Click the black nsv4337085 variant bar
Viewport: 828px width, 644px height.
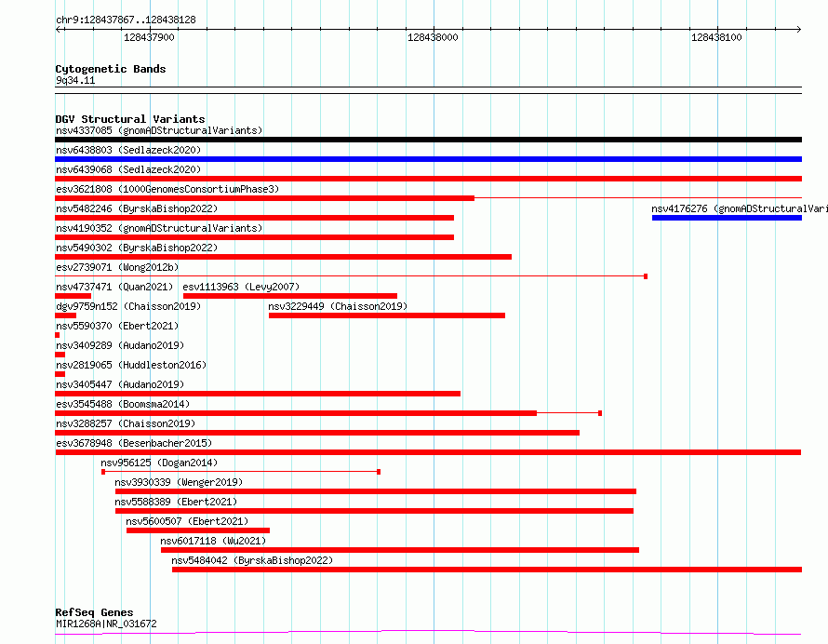tap(428, 140)
